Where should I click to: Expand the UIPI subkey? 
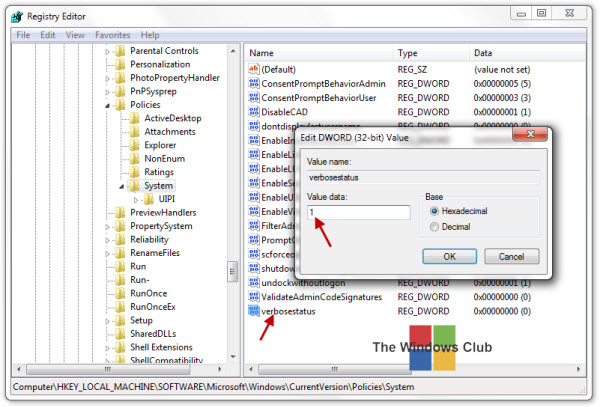136,200
